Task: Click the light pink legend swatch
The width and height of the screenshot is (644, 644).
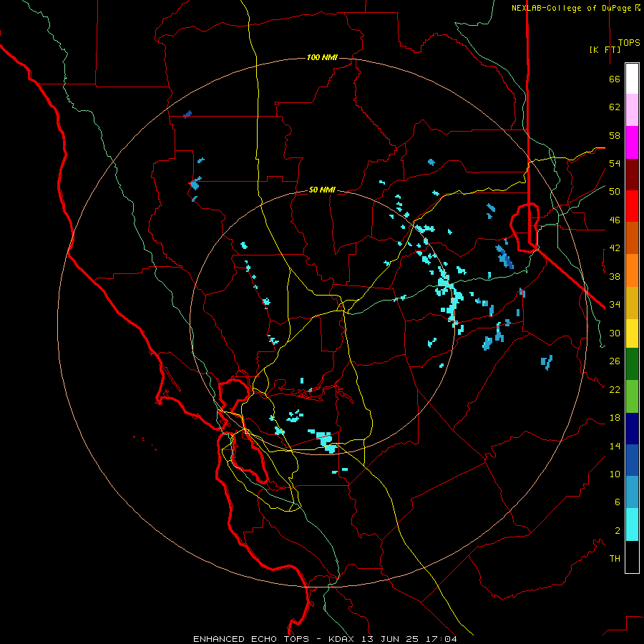Action: click(x=632, y=109)
